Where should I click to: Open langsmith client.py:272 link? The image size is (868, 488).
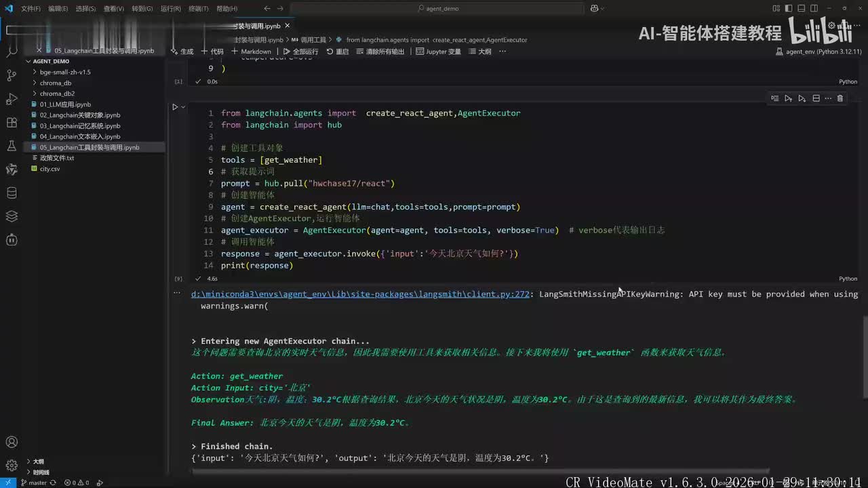[360, 294]
